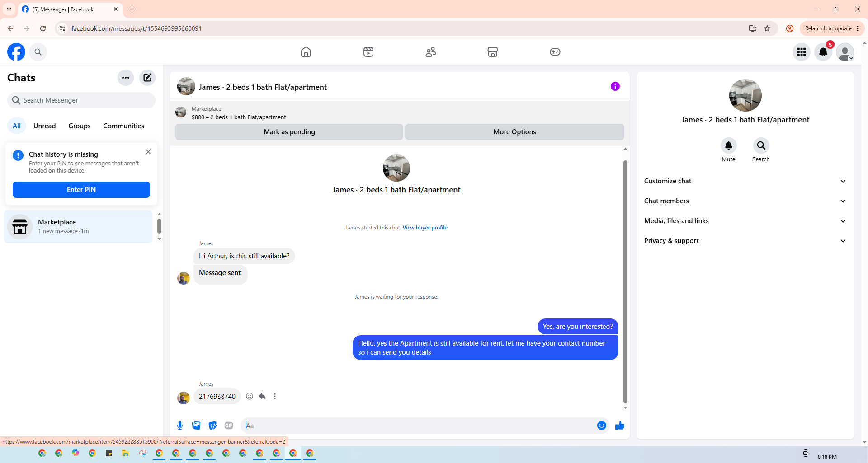Viewport: 868px width, 463px height.
Task: Click the address bar URL
Action: pyautogui.click(x=137, y=28)
